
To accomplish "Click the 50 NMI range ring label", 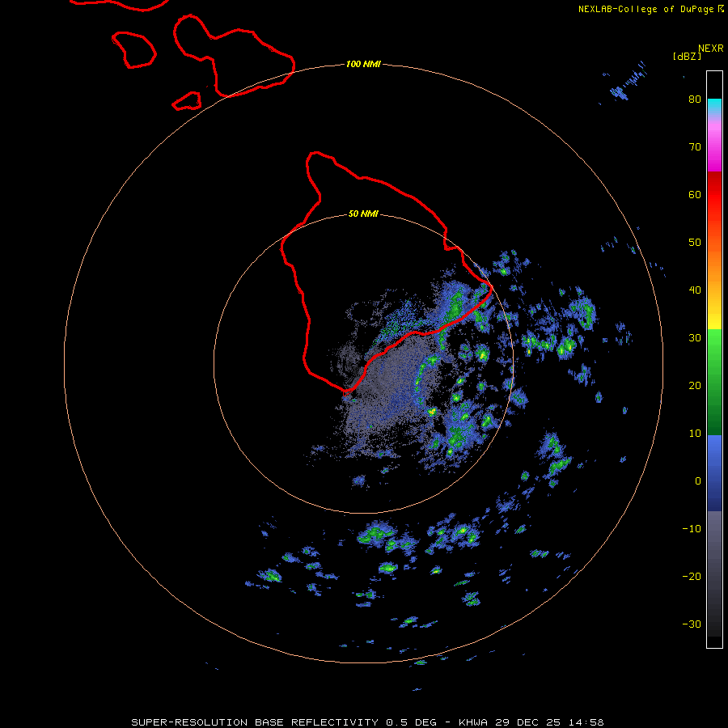I will (x=363, y=214).
